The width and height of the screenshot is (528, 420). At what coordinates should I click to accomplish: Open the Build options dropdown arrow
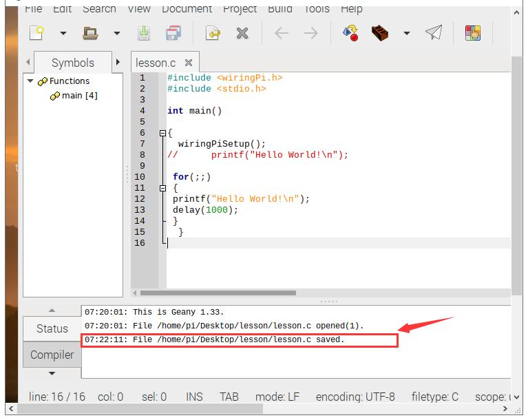(406, 33)
